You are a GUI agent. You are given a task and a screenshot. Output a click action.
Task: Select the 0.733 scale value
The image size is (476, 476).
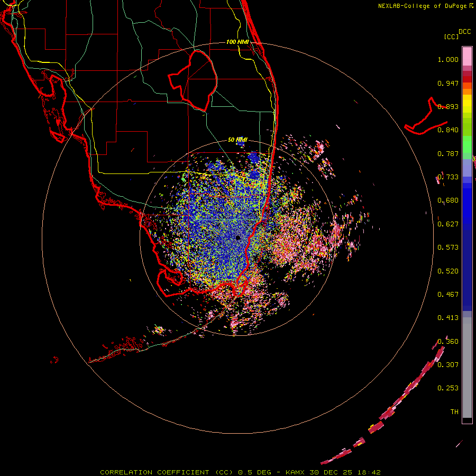click(x=448, y=177)
